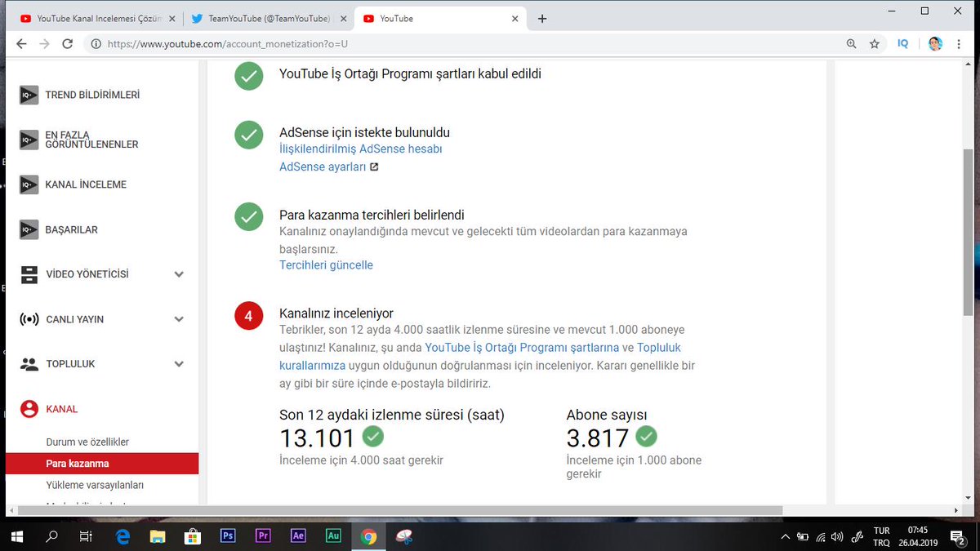Reload the page
980x551 pixels.
[68, 44]
